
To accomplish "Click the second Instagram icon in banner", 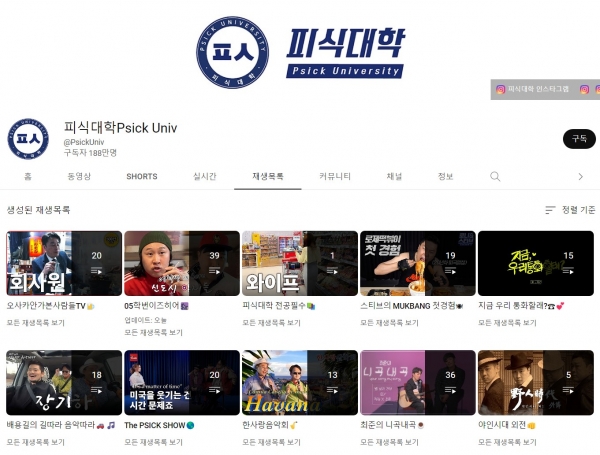I will [584, 89].
